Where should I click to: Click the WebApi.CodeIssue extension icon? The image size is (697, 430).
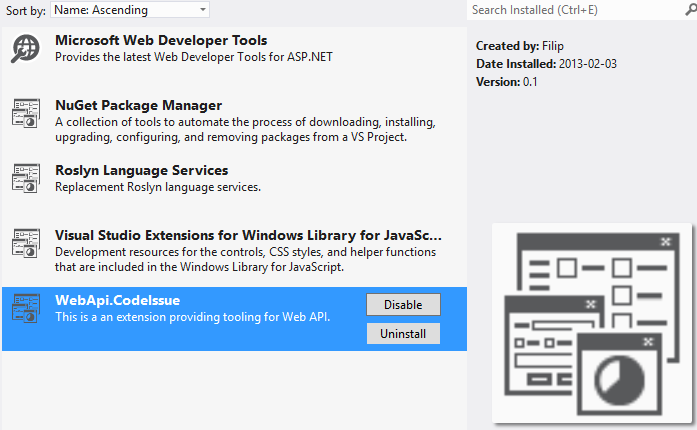coord(26,308)
